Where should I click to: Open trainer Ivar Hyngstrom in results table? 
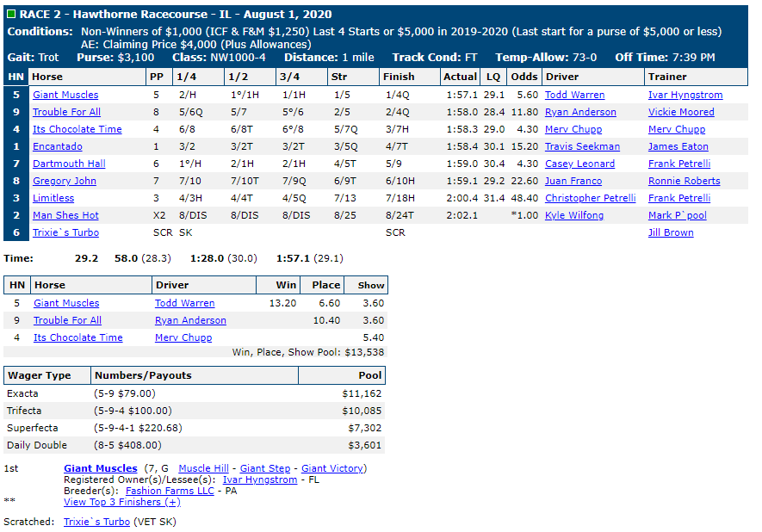(685, 95)
